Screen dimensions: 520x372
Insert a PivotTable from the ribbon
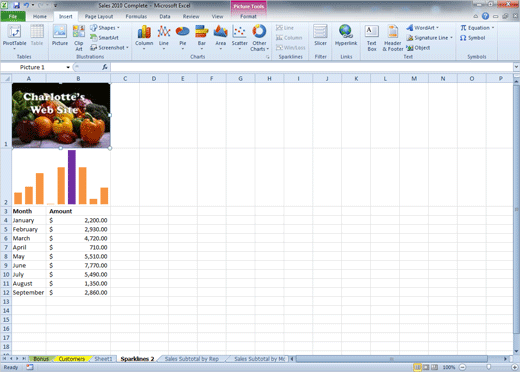click(x=14, y=37)
